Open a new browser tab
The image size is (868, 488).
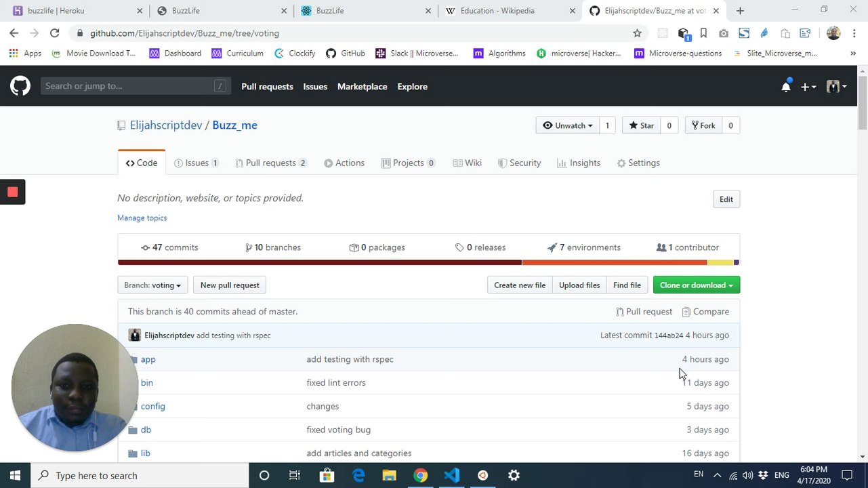click(x=740, y=11)
